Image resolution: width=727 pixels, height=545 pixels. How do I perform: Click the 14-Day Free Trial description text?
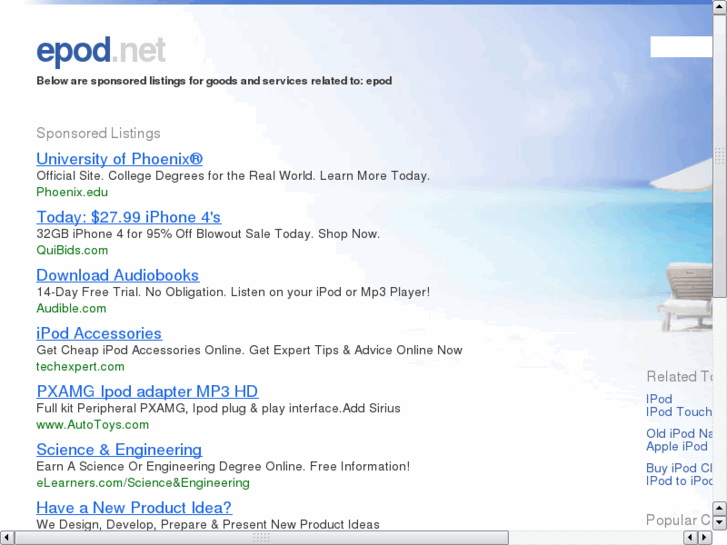[x=233, y=292]
